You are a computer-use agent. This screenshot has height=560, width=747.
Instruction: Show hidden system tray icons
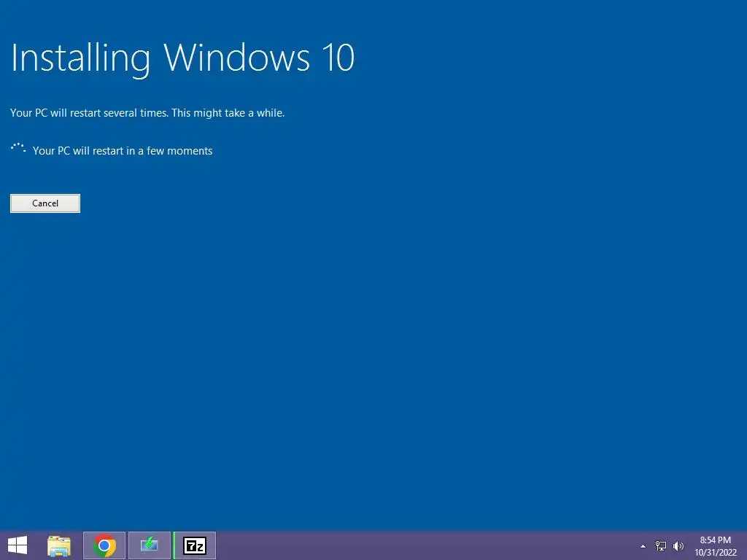tap(643, 546)
